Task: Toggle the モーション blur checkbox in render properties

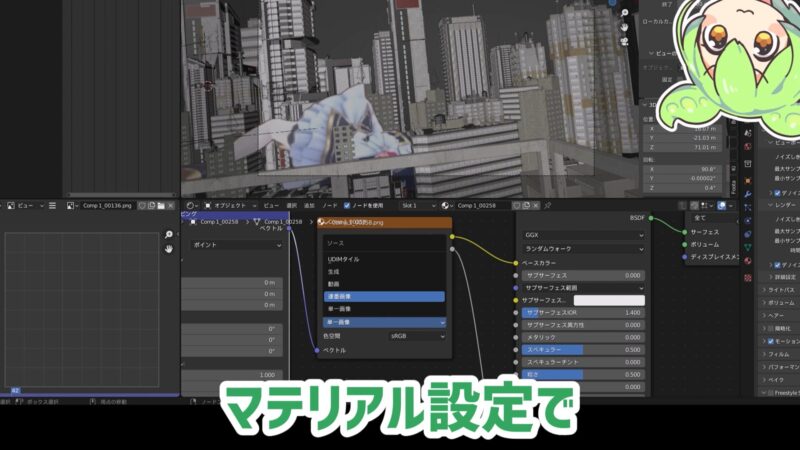Action: click(x=770, y=340)
